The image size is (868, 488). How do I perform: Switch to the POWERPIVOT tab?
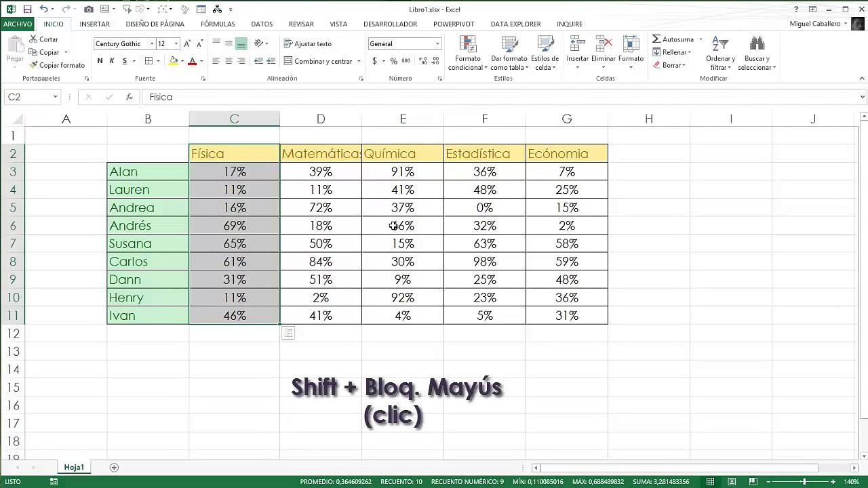(454, 24)
